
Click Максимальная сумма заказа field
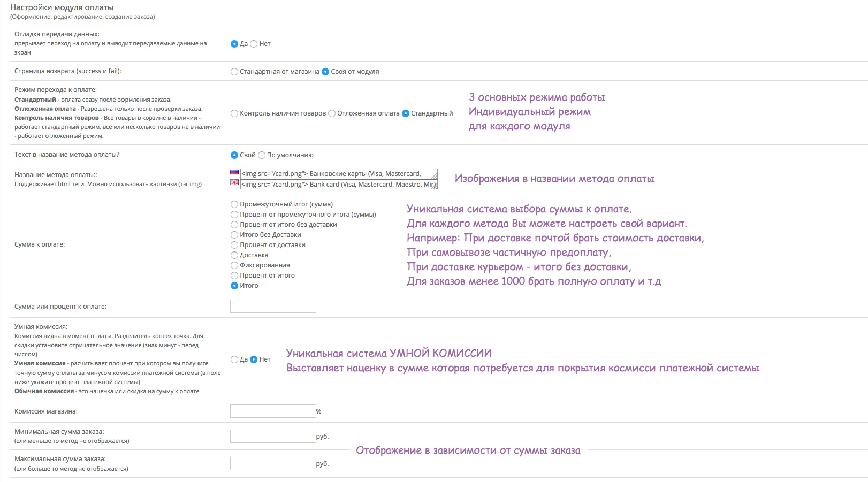pyautogui.click(x=273, y=463)
